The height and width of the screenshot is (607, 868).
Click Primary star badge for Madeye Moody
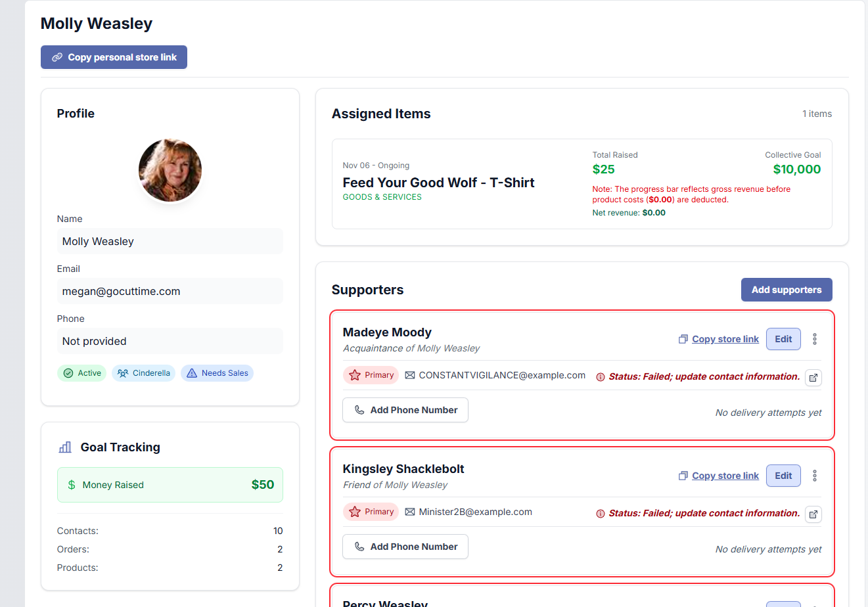[371, 375]
